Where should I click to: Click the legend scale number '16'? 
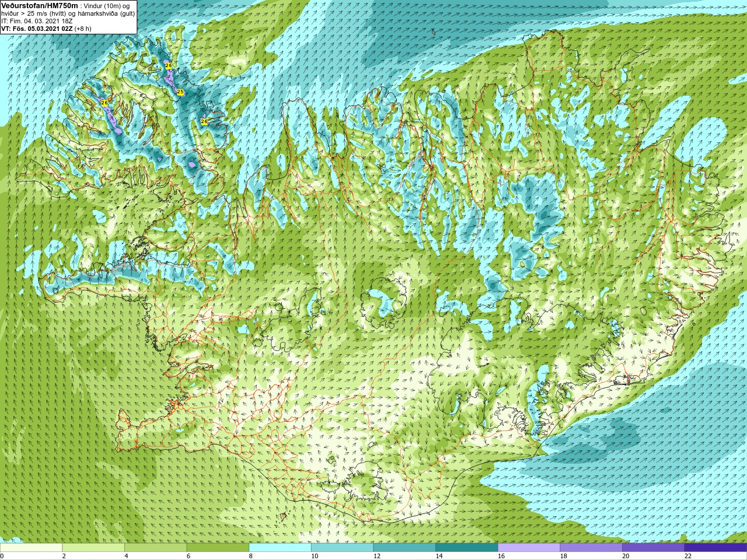[501, 556]
